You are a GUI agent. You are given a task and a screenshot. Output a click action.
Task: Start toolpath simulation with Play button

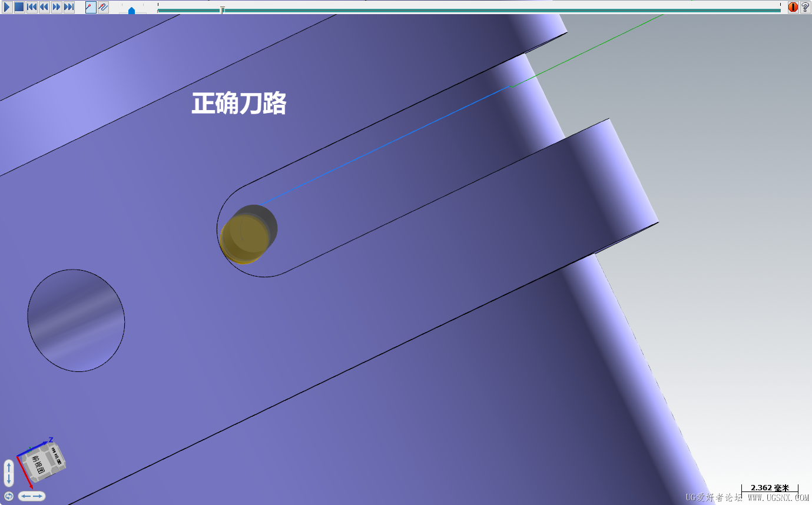point(7,7)
